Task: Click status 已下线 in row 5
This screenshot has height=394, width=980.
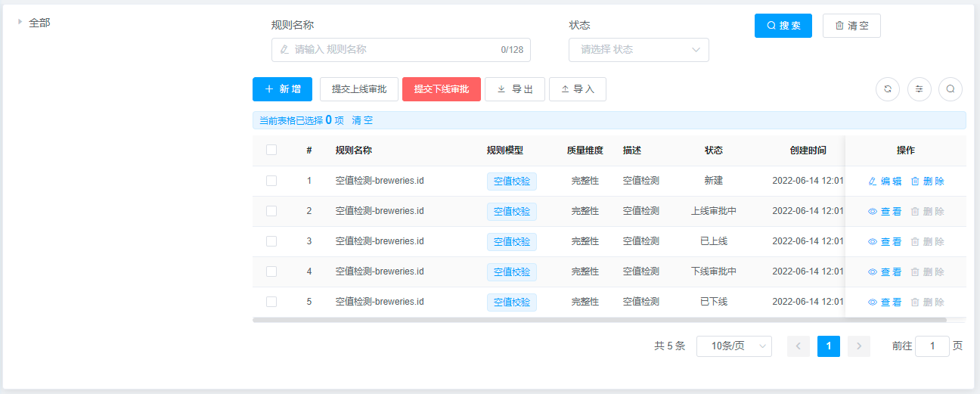Action: pos(714,302)
